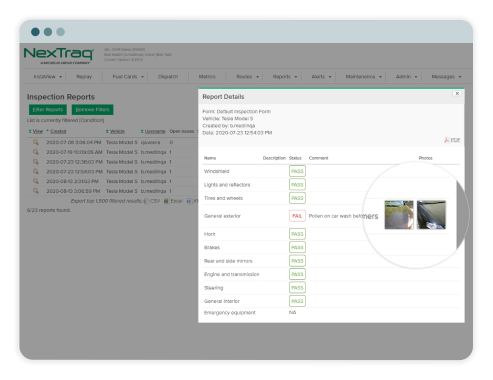The width and height of the screenshot is (493, 380).
Task: Click PASS status for Engine and transmission
Action: point(297,274)
